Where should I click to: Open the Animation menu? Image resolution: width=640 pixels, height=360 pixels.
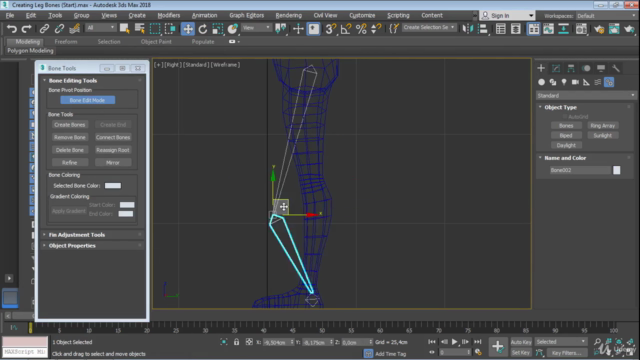click(x=204, y=16)
